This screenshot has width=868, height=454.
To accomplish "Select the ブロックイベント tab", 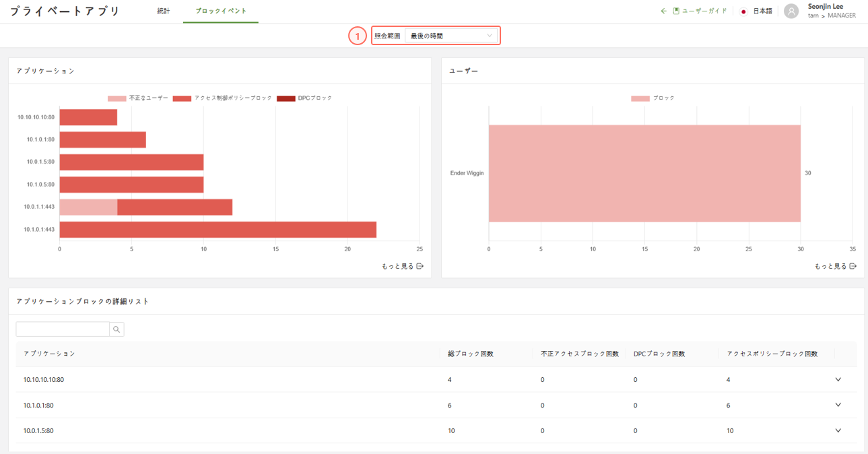I will [x=221, y=11].
